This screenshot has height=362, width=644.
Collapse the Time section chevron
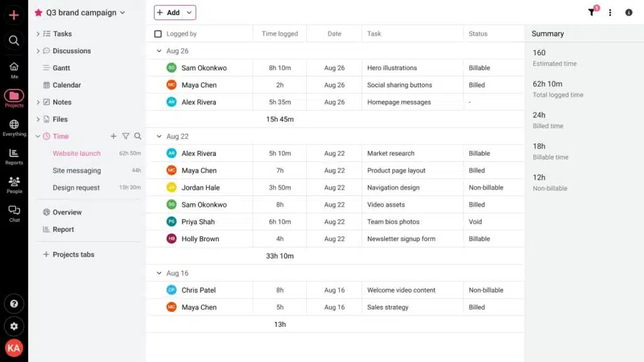(x=38, y=136)
